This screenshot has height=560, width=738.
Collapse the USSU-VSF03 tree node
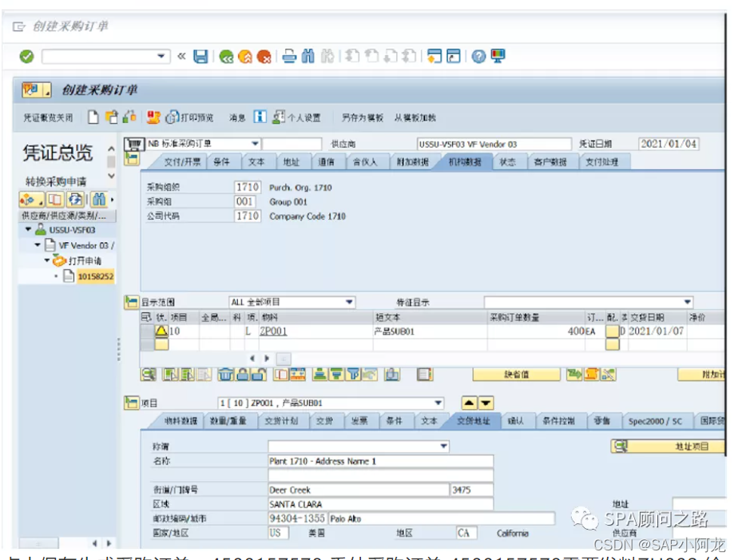point(28,229)
